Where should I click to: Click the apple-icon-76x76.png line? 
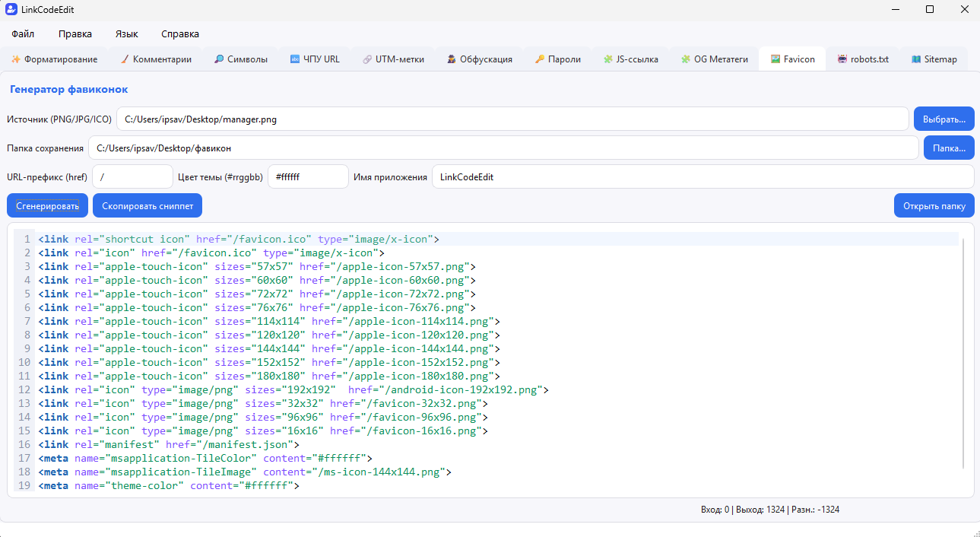point(257,307)
